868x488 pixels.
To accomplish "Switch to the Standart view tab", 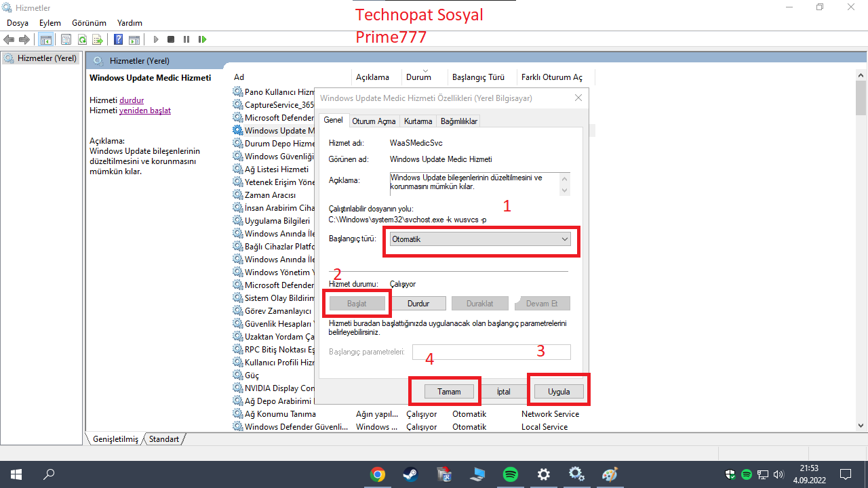I will pyautogui.click(x=164, y=439).
